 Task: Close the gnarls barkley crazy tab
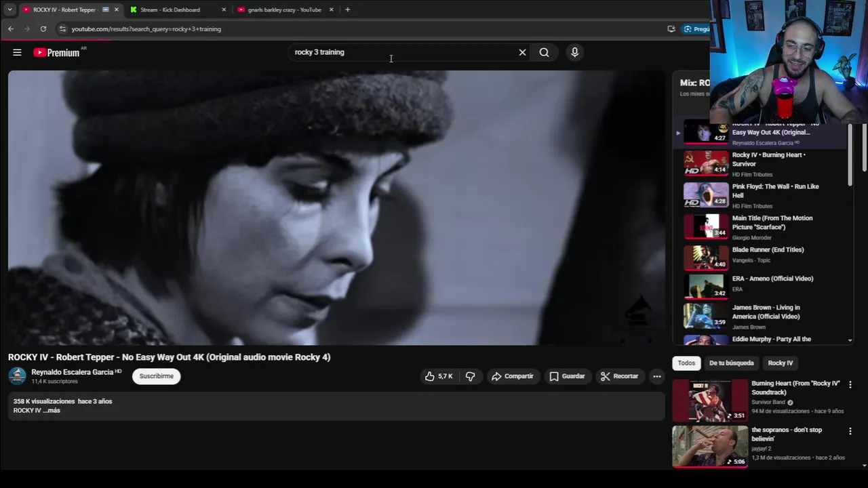(331, 9)
